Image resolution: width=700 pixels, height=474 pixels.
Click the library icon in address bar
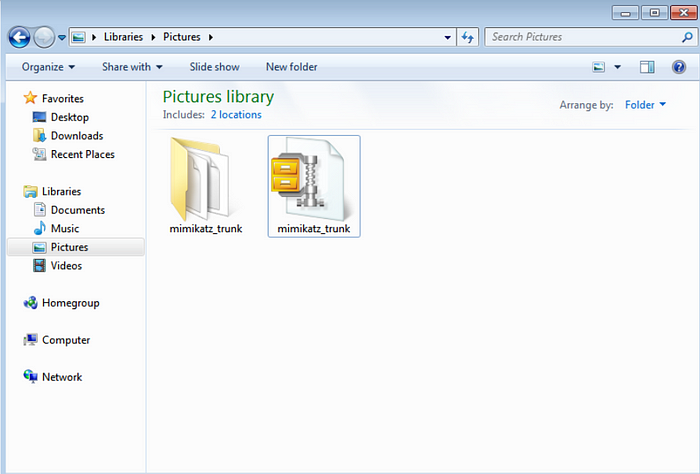[79, 37]
